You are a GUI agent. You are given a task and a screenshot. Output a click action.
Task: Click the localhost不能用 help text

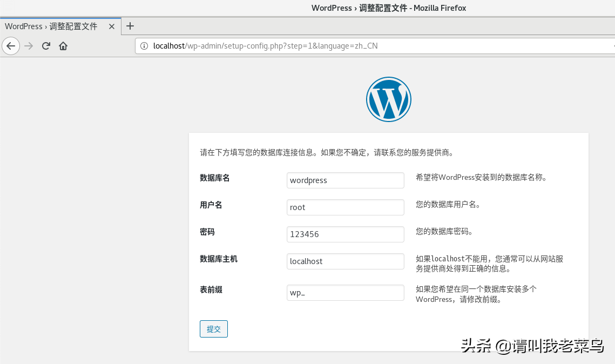490,264
